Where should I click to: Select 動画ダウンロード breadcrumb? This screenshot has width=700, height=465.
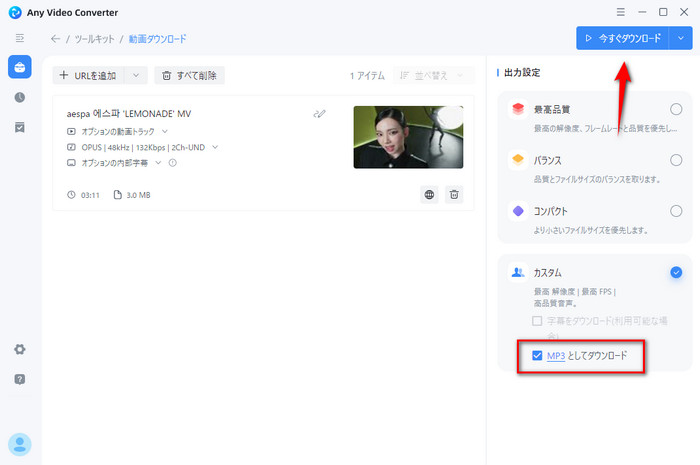click(x=158, y=39)
